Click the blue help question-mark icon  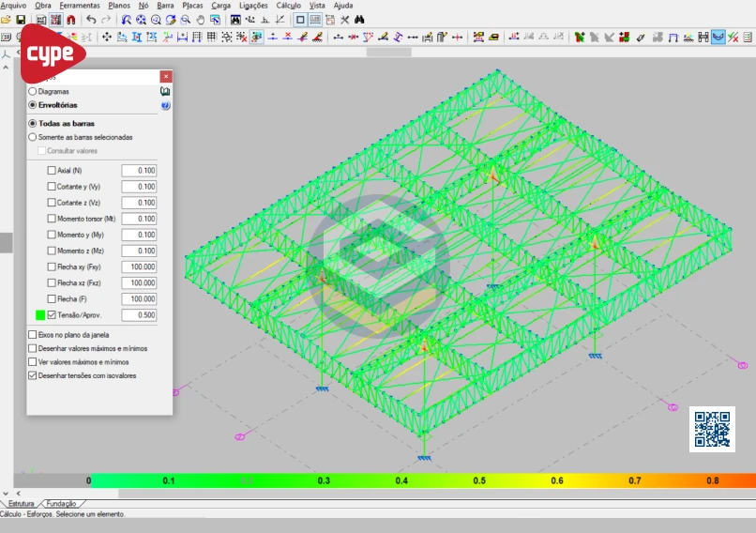click(x=166, y=106)
